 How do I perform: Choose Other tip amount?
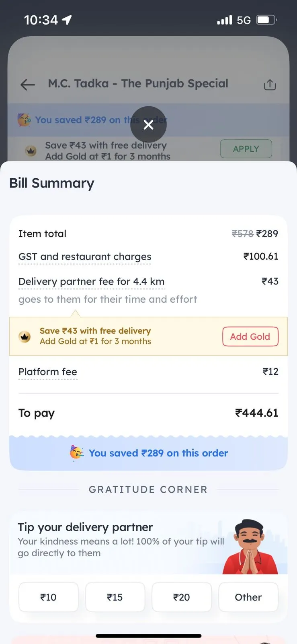tap(248, 597)
